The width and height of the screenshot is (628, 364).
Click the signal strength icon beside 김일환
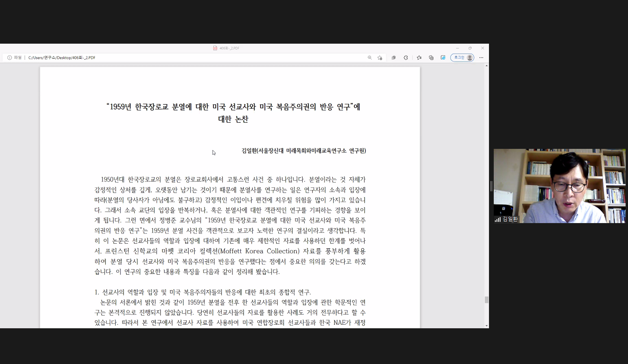pos(497,219)
